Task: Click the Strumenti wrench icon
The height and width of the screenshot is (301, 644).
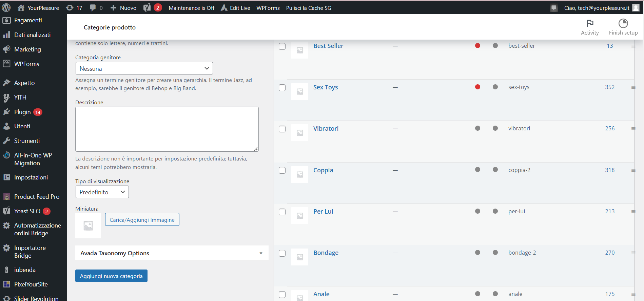Action: tap(6, 141)
